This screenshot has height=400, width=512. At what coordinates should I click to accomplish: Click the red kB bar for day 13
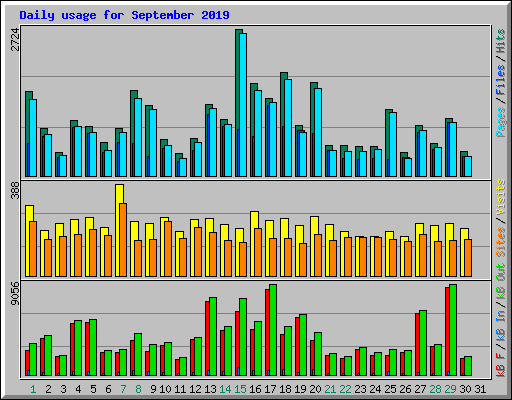pos(207,338)
